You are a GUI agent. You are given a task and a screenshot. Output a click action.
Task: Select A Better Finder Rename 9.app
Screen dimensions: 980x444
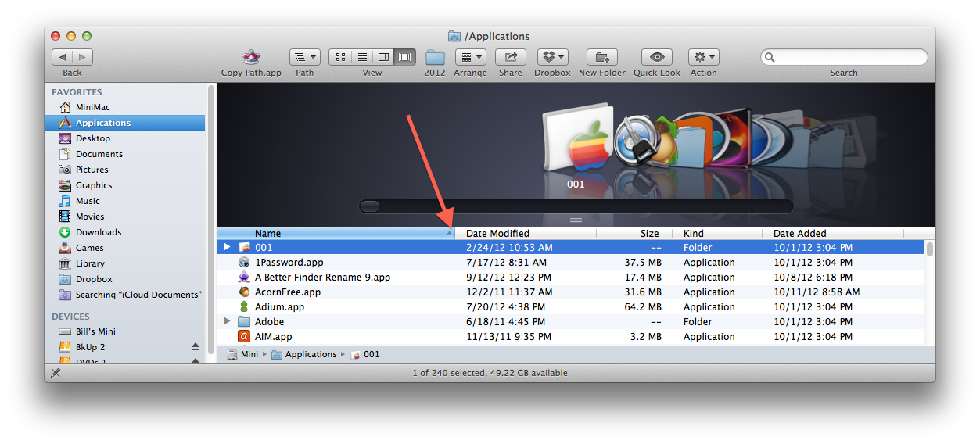click(x=570, y=277)
